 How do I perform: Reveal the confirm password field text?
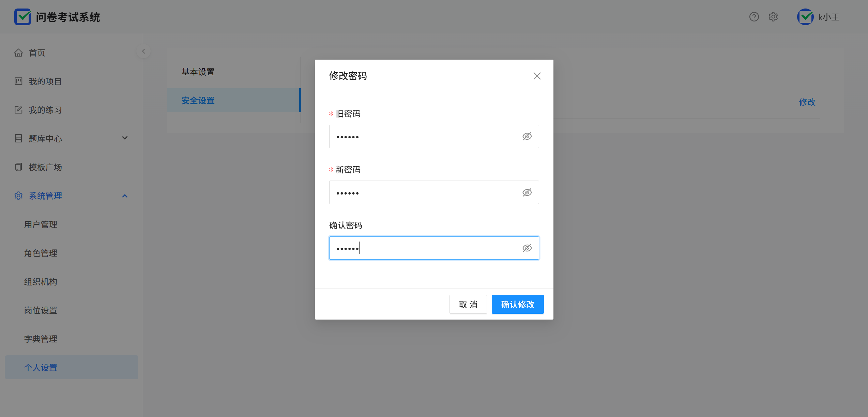click(x=527, y=248)
